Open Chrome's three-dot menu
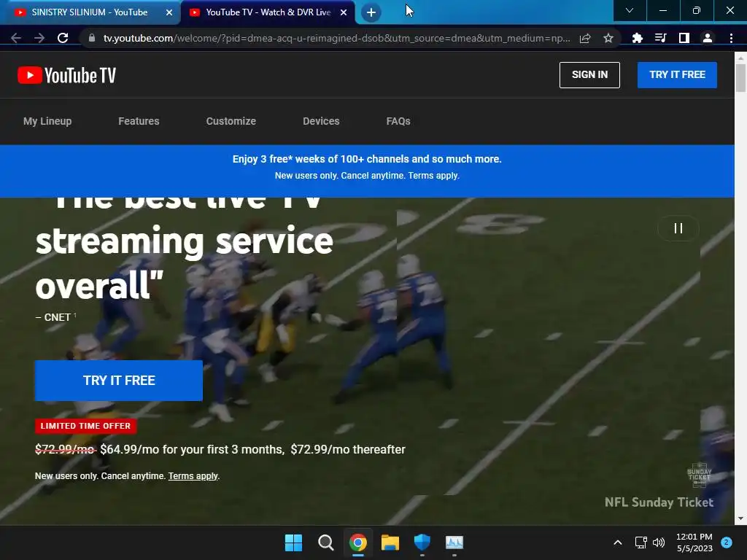This screenshot has width=747, height=560. tap(731, 38)
